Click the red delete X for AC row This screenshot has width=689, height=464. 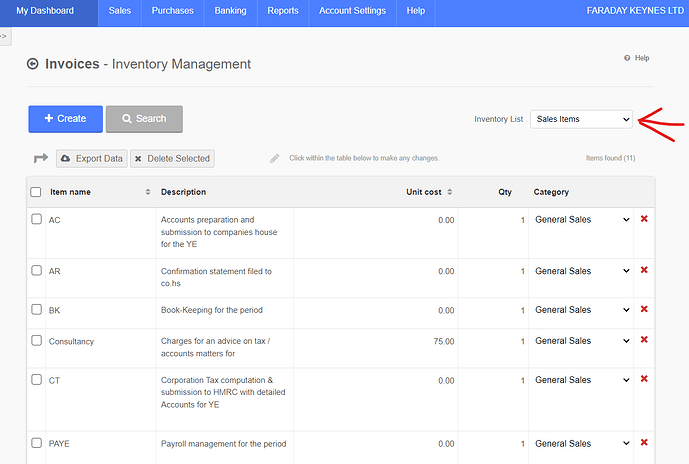[644, 219]
